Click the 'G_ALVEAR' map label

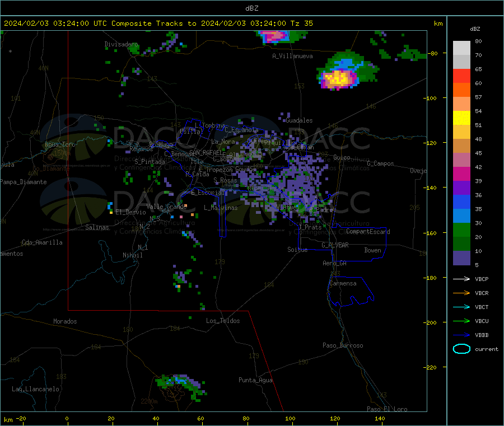click(x=335, y=245)
